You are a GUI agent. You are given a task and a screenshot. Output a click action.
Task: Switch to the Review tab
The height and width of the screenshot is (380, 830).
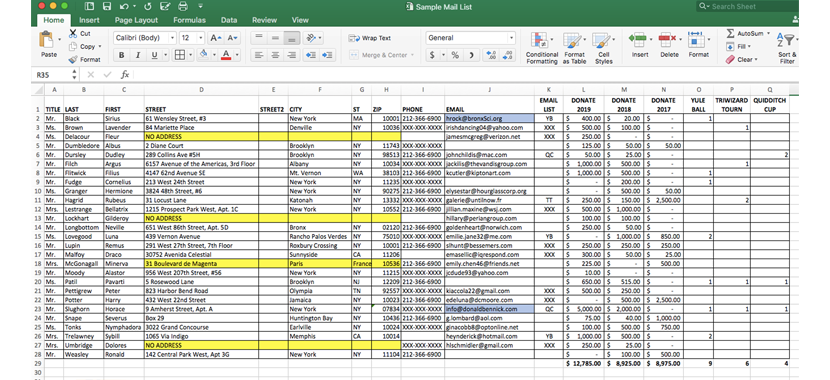tap(265, 20)
